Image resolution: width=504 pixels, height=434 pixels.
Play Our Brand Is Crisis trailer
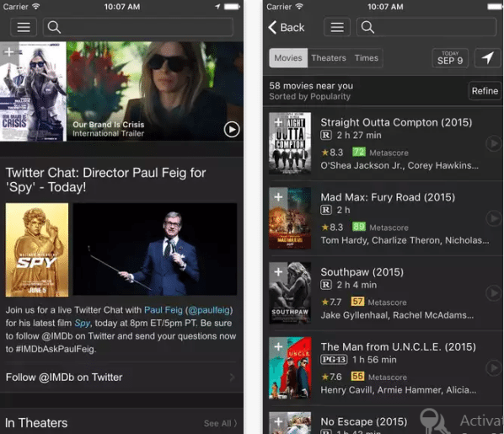pos(232,130)
